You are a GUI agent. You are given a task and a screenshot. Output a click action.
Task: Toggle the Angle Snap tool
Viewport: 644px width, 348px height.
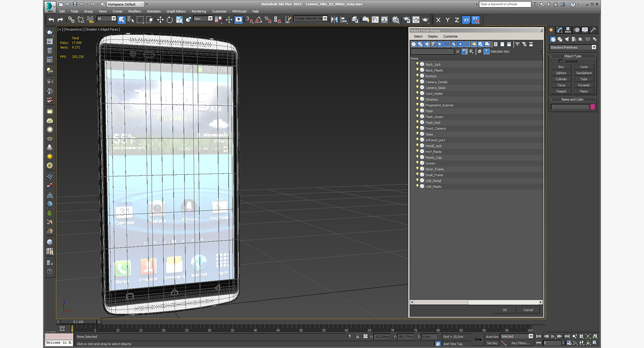[x=258, y=20]
